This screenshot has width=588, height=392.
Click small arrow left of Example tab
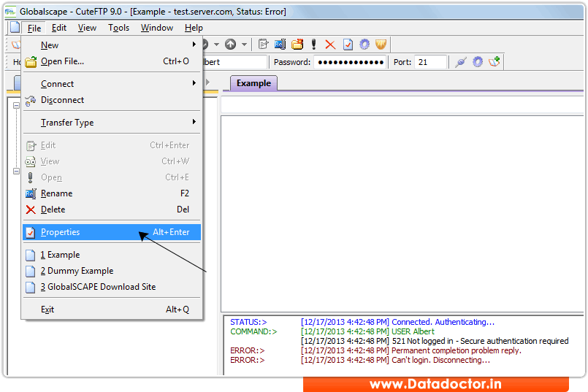tap(207, 82)
